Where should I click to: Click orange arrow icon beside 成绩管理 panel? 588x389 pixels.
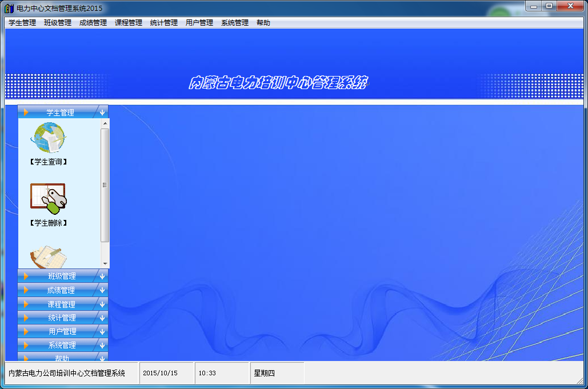click(26, 290)
